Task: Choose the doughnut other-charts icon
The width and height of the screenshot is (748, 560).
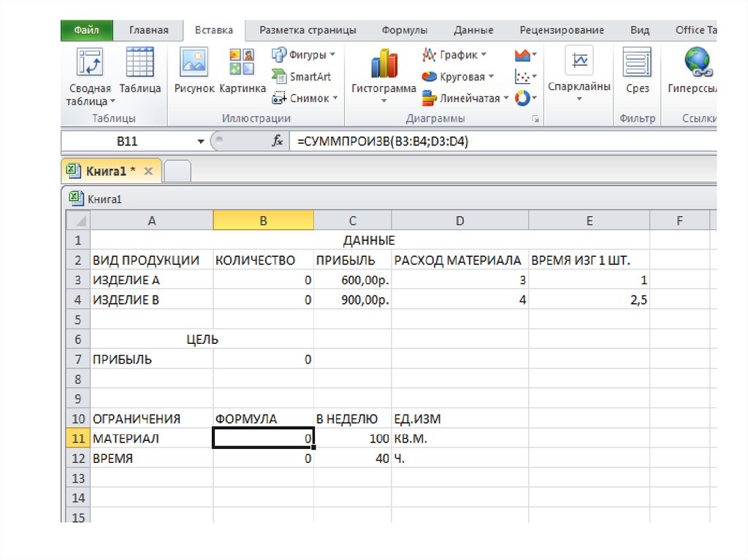Action: [526, 99]
